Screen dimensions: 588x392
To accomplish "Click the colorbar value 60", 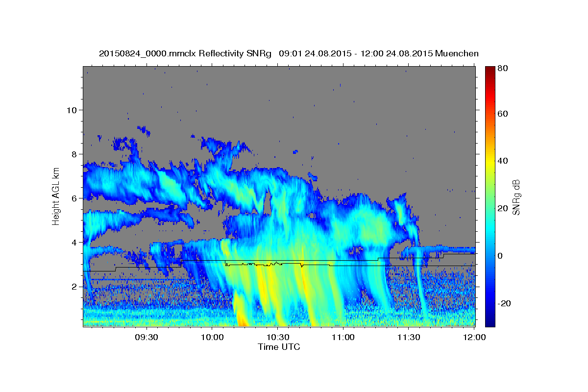I will [x=502, y=114].
